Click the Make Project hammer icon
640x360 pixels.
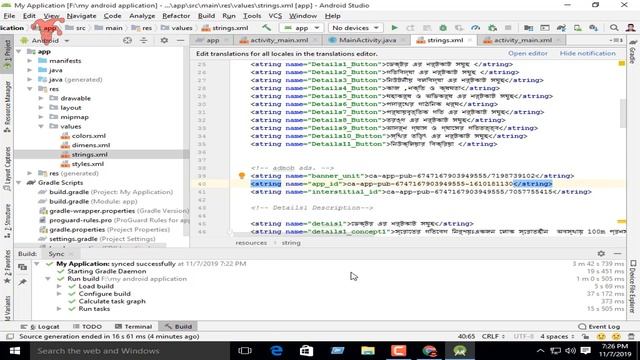[267, 28]
